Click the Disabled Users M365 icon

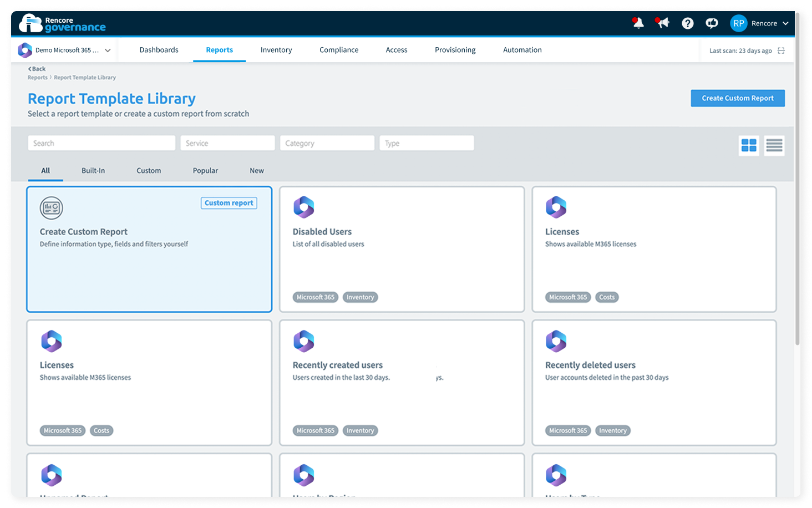[304, 207]
